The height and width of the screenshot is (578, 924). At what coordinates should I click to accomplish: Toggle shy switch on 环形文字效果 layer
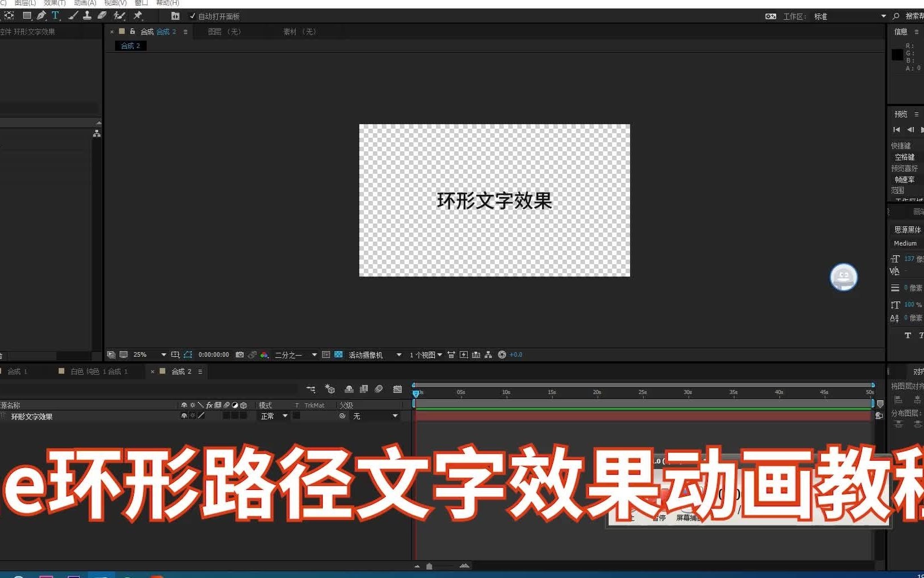pos(184,415)
